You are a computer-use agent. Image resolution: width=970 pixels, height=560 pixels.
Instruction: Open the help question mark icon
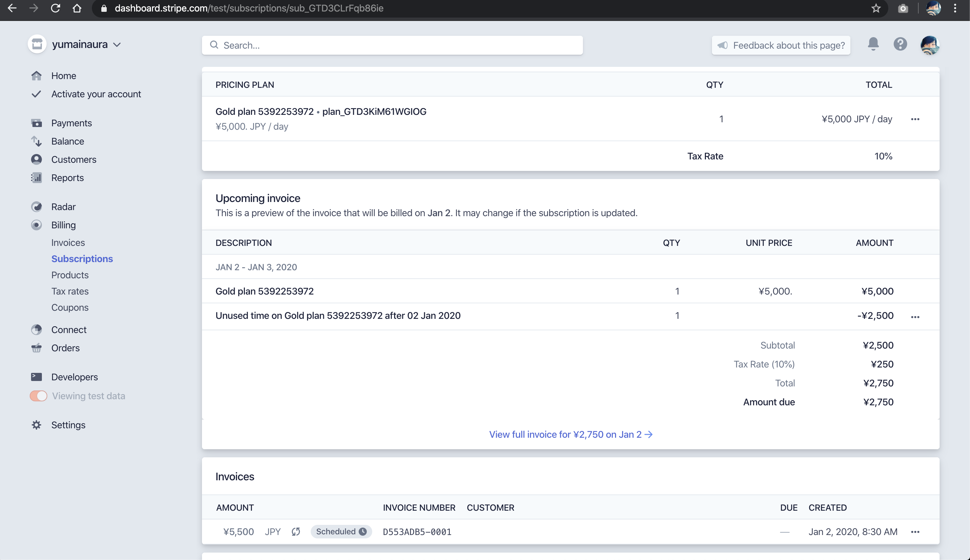click(x=900, y=44)
